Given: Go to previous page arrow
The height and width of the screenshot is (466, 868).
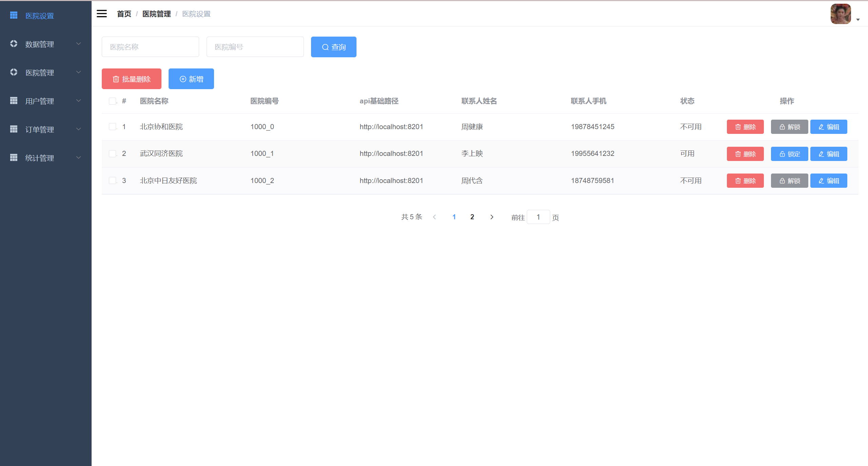Looking at the screenshot, I should coord(435,217).
